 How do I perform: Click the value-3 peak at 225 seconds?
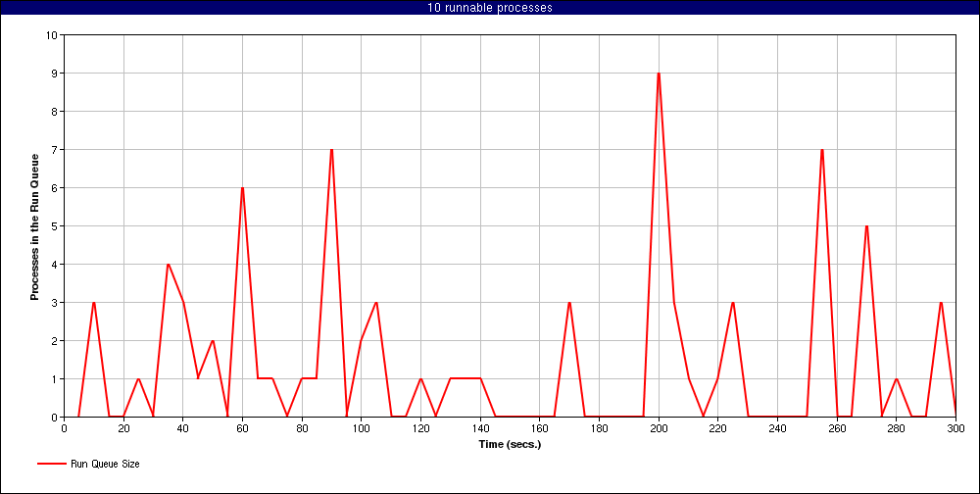pos(732,302)
